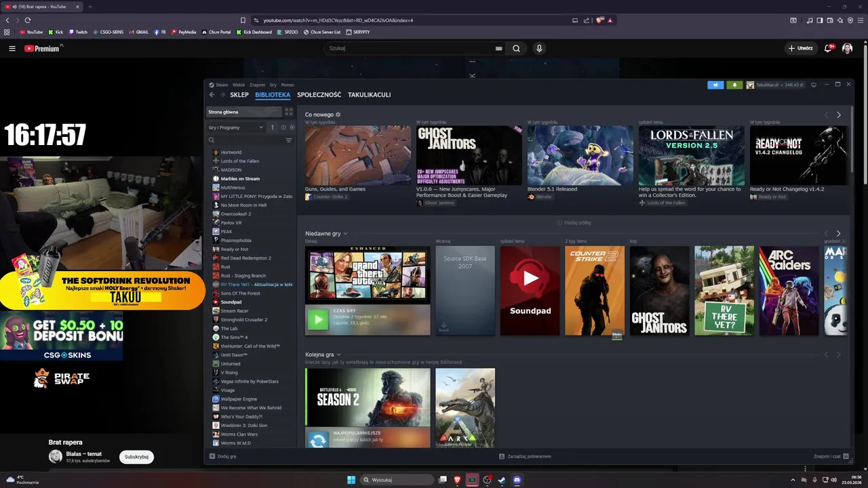Filter library by ready-to-play icon
The height and width of the screenshot is (488, 868).
pyautogui.click(x=292, y=127)
